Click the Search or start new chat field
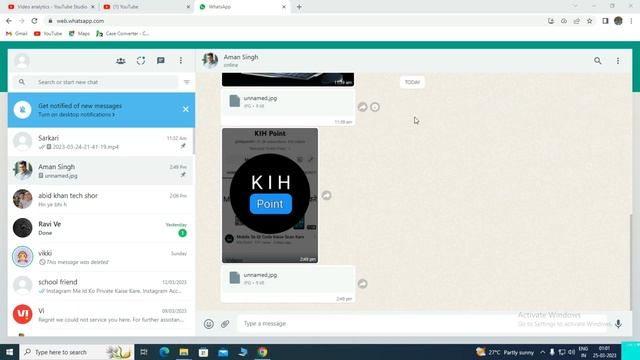The image size is (640, 360). pyautogui.click(x=96, y=82)
